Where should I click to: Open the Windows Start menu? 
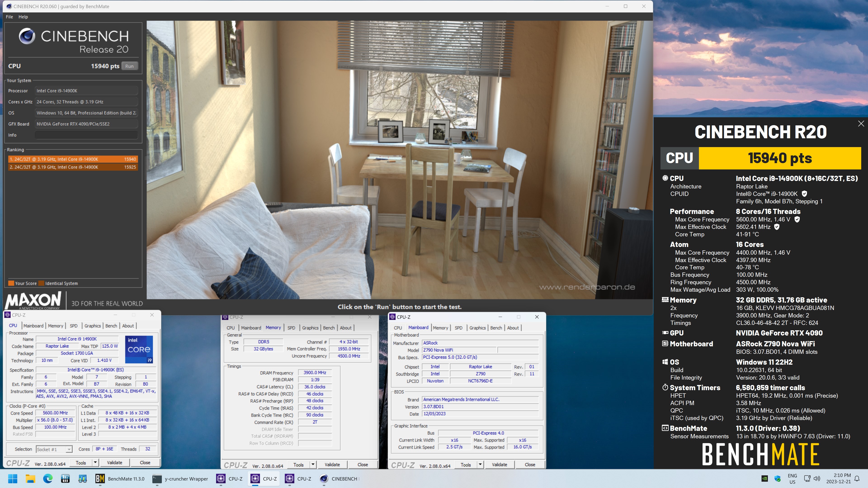pos(13,479)
